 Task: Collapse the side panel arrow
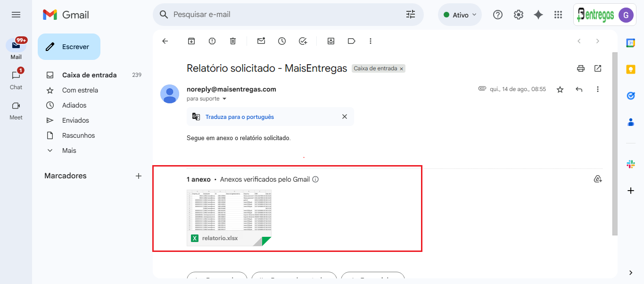[631, 273]
